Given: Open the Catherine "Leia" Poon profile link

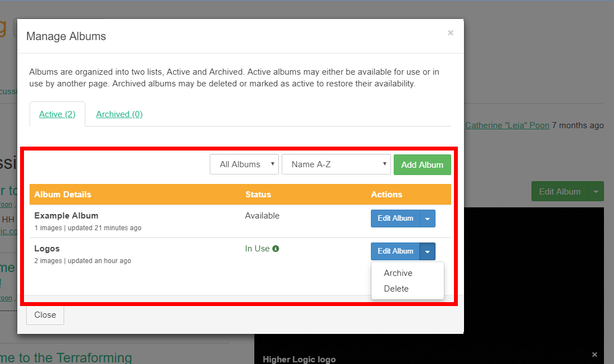Looking at the screenshot, I should (507, 125).
